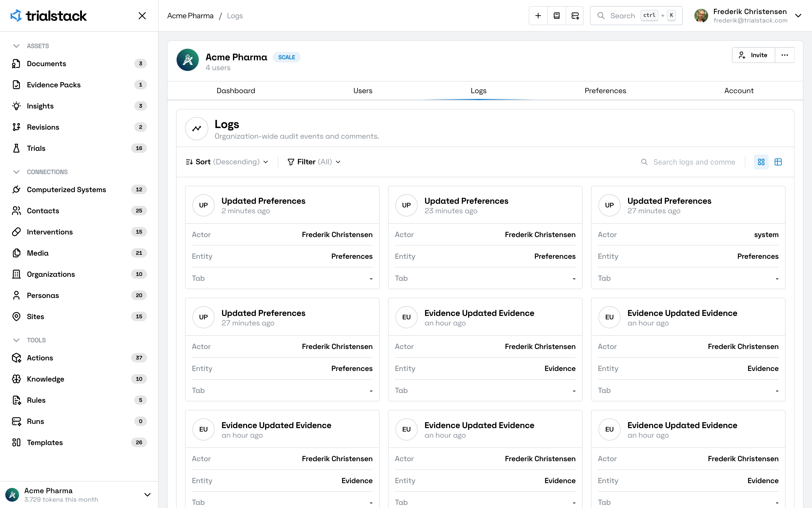Switch to the Users tab

coord(363,91)
